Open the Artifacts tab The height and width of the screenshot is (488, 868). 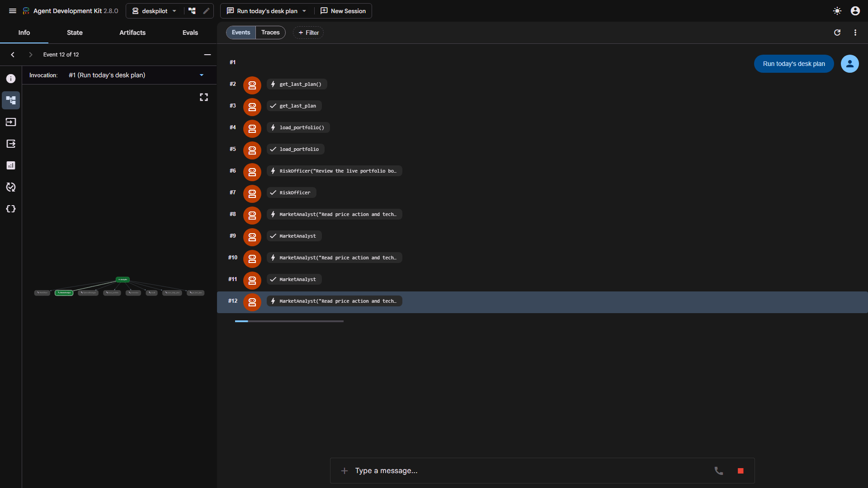(132, 33)
